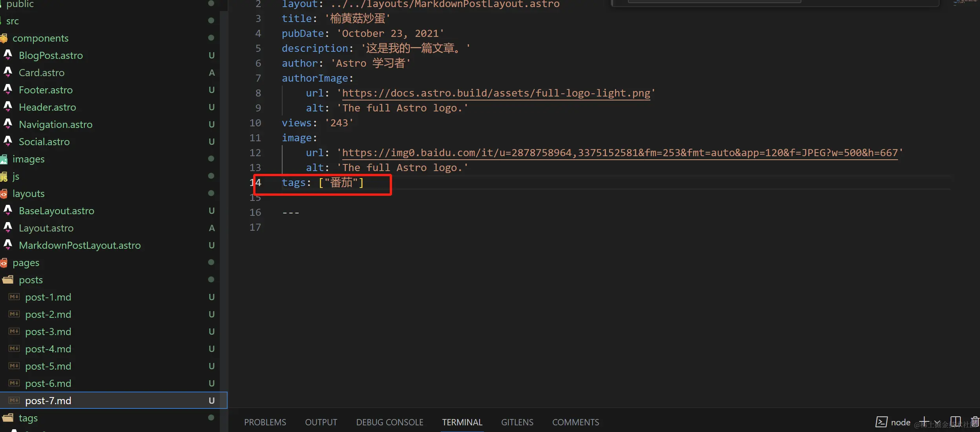This screenshot has width=980, height=432.
Task: Click the Astro icon beside Card.astro
Action: (8, 72)
